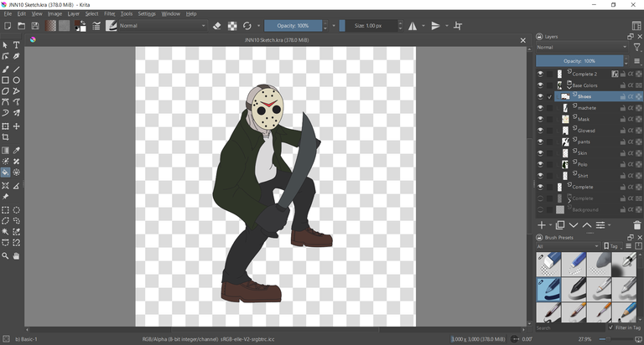Select the Calligraphy tool
Viewport: 644px width, 345px height.
coord(17,56)
